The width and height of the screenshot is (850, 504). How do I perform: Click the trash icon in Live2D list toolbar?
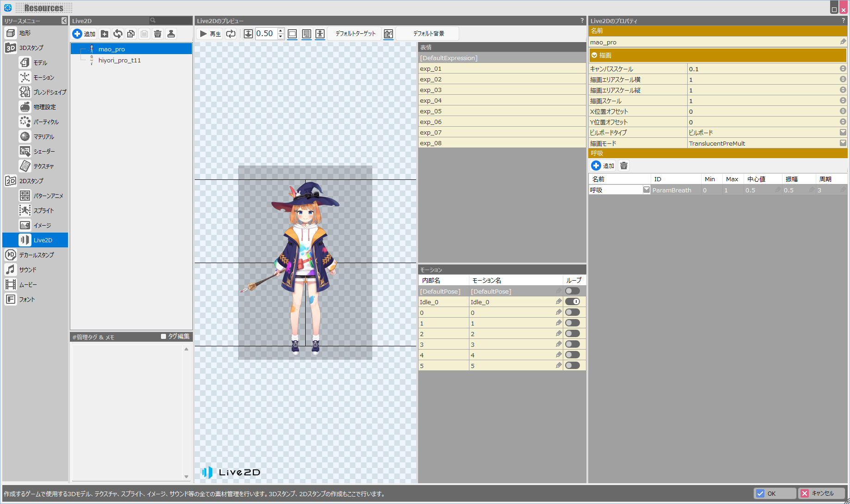click(x=158, y=34)
